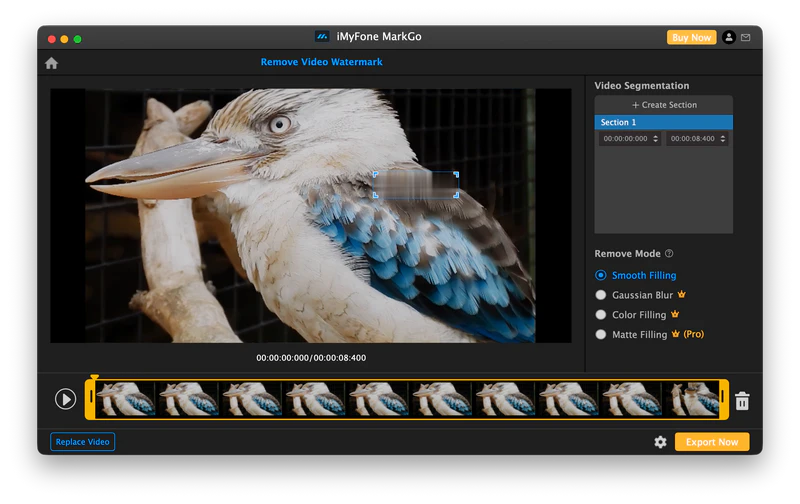Click the timeline right trim handle
800x504 pixels.
point(723,399)
